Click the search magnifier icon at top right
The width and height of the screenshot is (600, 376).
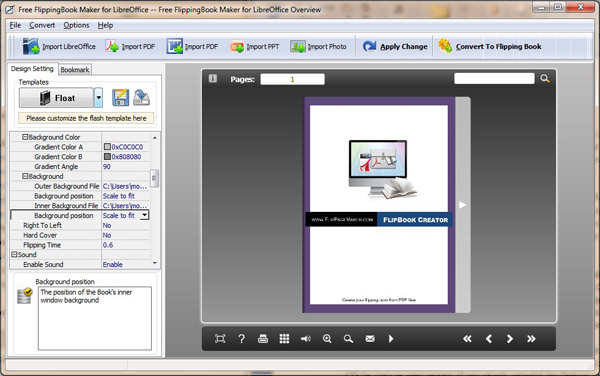[545, 78]
